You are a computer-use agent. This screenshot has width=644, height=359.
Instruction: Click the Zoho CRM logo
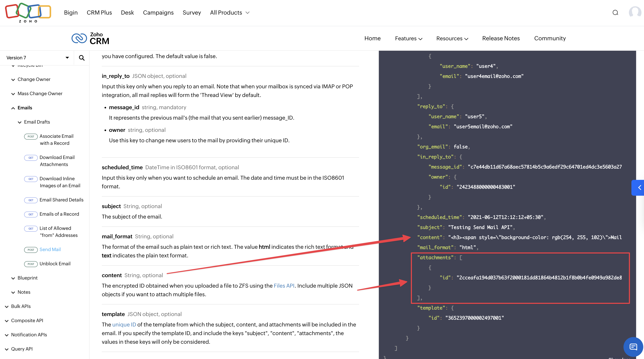[90, 38]
